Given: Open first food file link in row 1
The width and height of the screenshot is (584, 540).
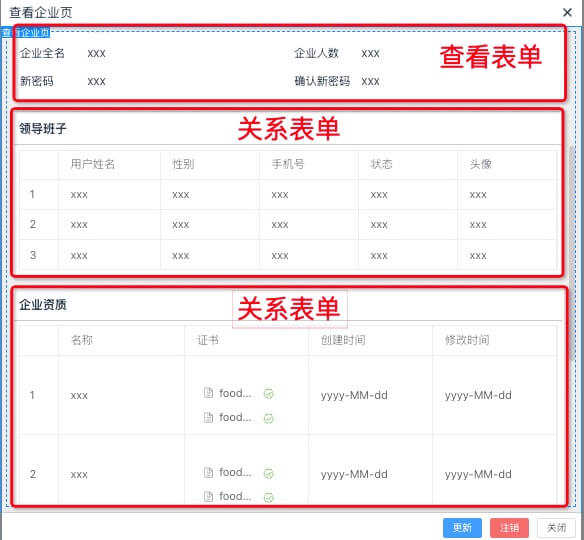Looking at the screenshot, I should click(x=235, y=393).
